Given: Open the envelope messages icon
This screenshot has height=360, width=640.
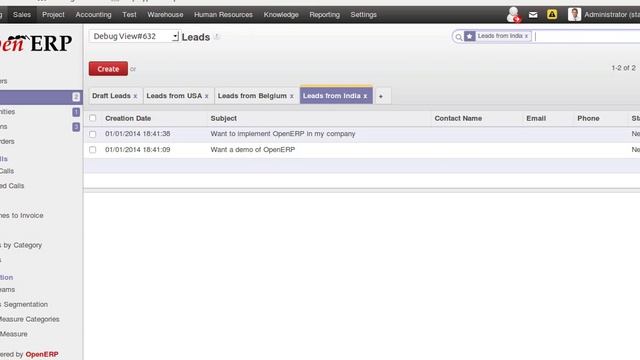Looking at the screenshot, I should coord(533,15).
